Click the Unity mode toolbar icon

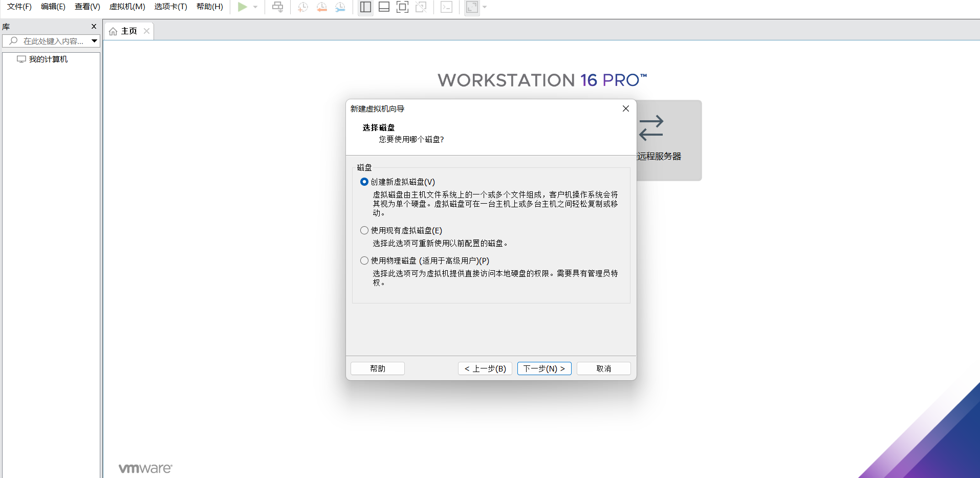pyautogui.click(x=421, y=7)
